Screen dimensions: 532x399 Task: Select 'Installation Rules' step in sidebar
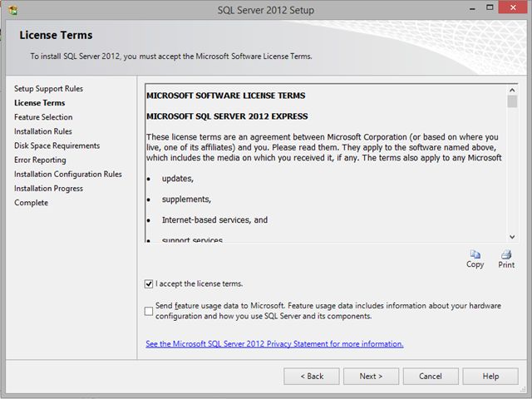pyautogui.click(x=43, y=131)
